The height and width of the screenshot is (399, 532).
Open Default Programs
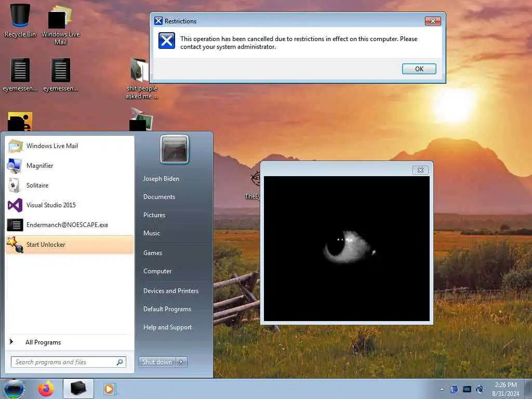[x=167, y=309]
